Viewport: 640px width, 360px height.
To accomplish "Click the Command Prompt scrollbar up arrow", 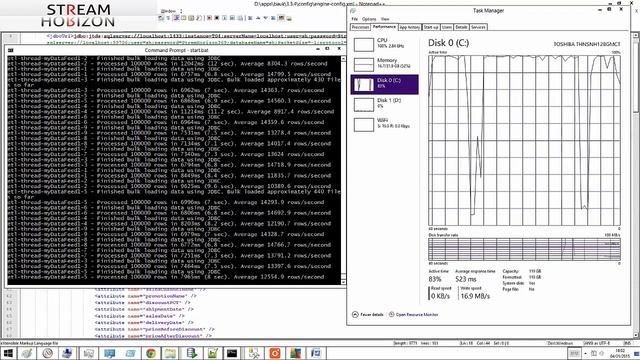I will tap(343, 59).
